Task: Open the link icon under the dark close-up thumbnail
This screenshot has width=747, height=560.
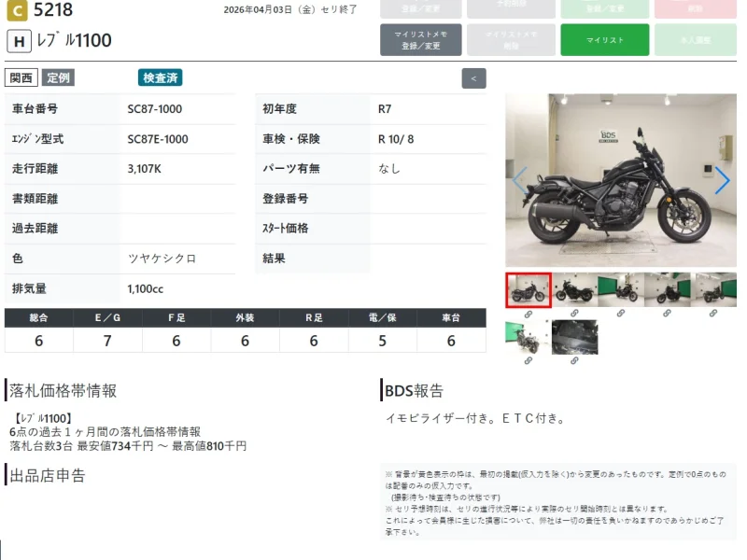Action: (x=574, y=361)
